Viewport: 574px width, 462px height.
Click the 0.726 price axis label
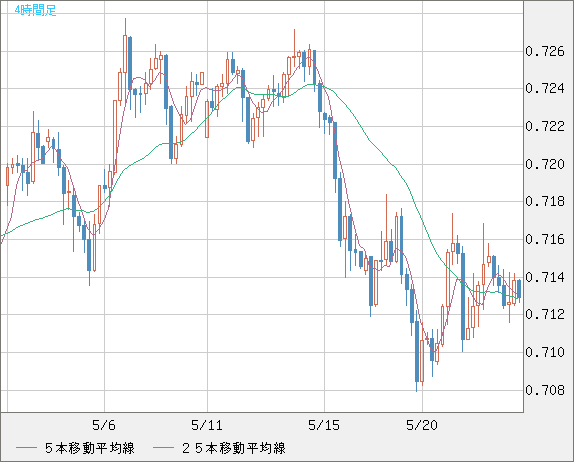point(545,52)
